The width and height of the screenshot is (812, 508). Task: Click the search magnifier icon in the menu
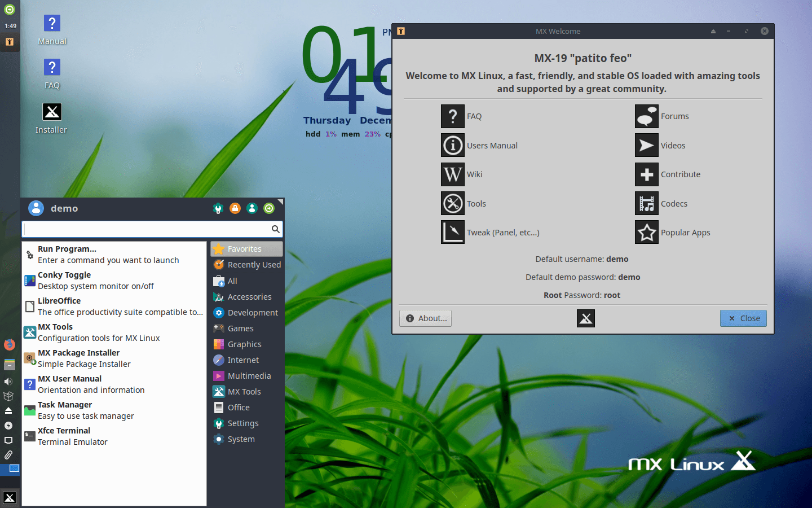[276, 229]
